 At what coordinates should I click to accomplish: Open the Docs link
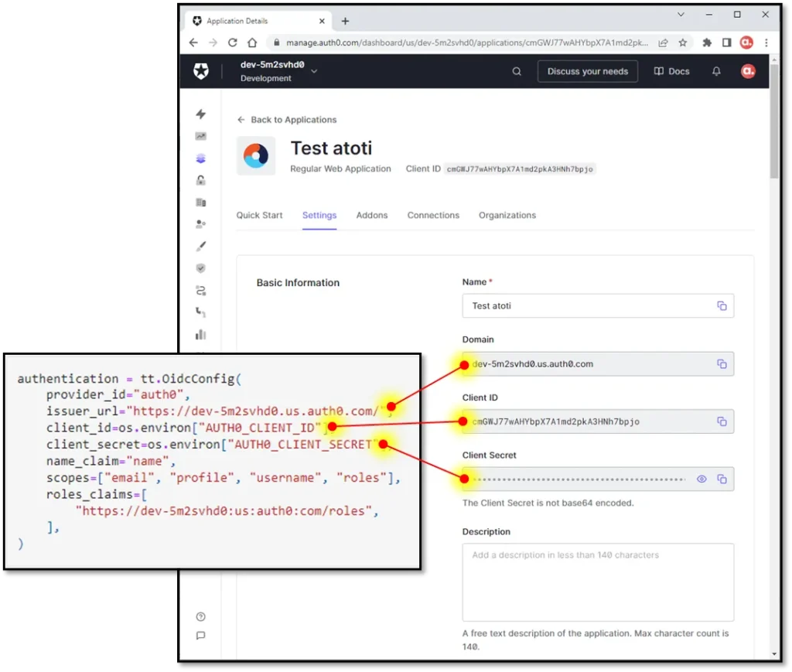pos(672,71)
